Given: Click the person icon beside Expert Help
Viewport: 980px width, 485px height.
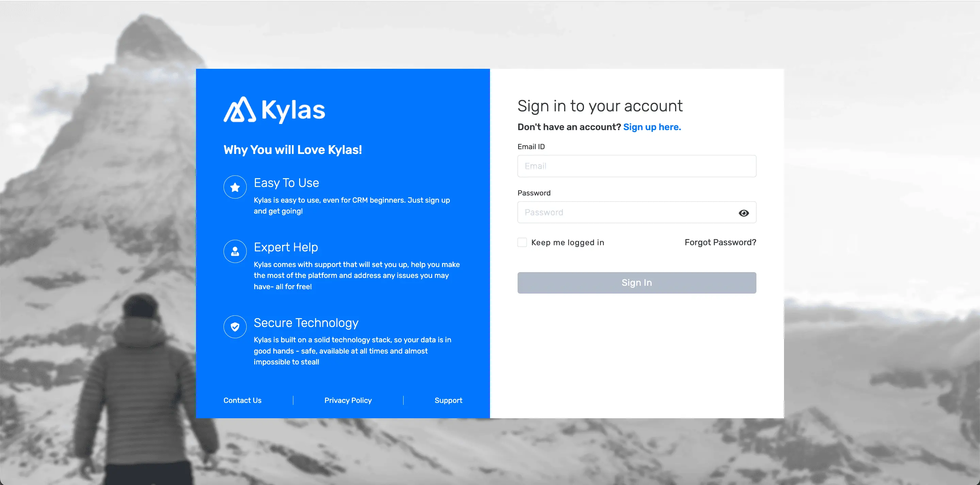Looking at the screenshot, I should 235,251.
